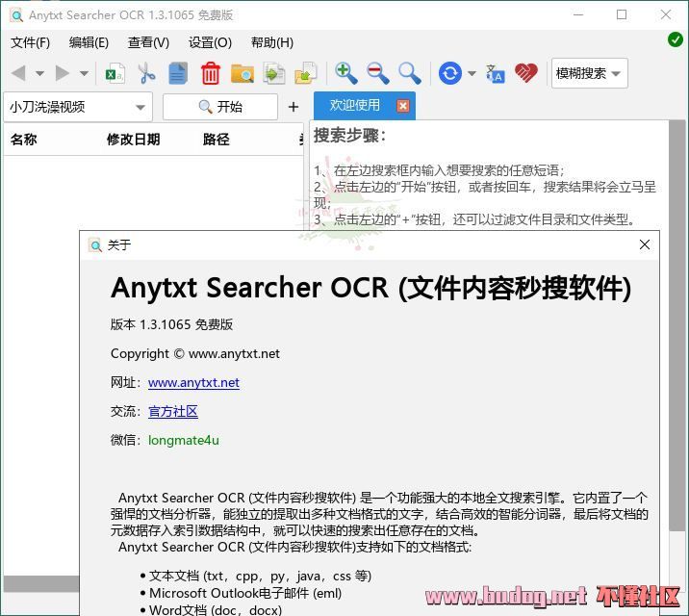Click the Anytxt Searcher app title icon

(16, 15)
